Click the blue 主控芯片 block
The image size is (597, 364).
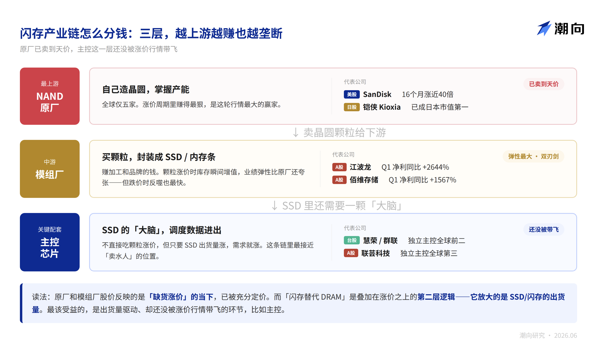[x=50, y=242]
